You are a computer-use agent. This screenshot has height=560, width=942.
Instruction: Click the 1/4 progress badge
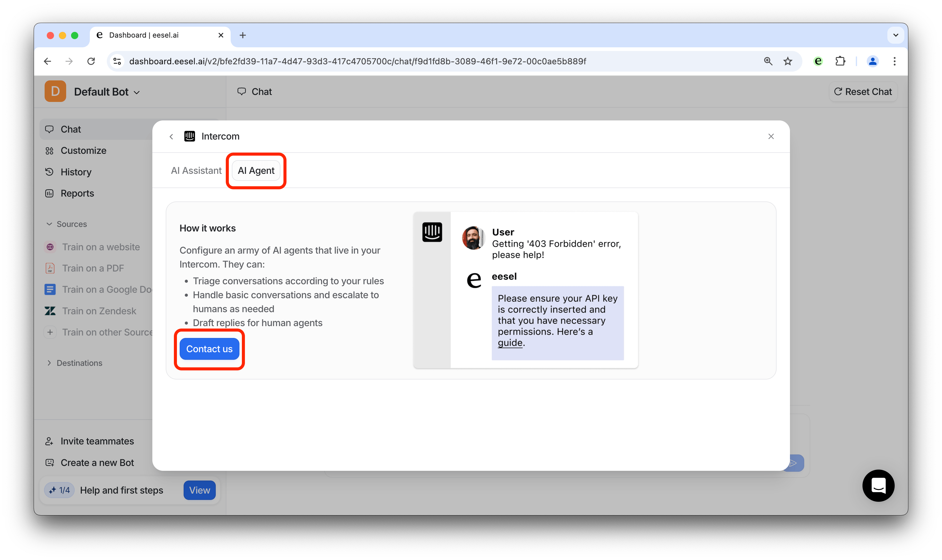click(59, 490)
